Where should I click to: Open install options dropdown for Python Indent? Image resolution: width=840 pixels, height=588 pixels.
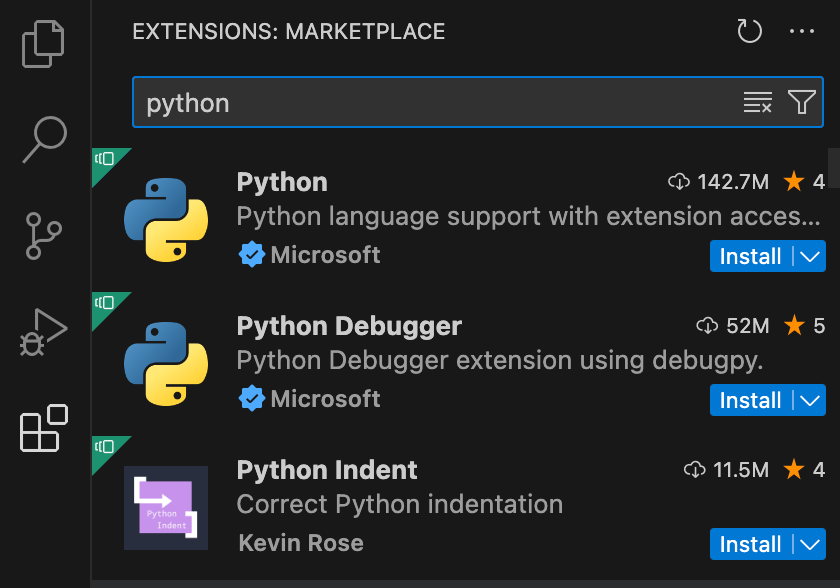(809, 544)
